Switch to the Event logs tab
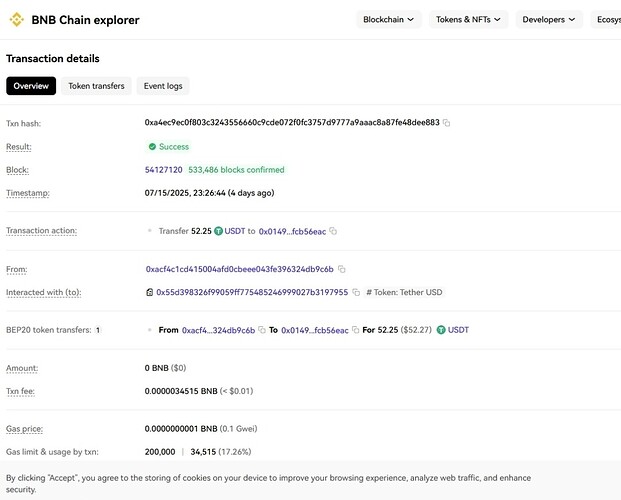The height and width of the screenshot is (500, 621). point(162,86)
